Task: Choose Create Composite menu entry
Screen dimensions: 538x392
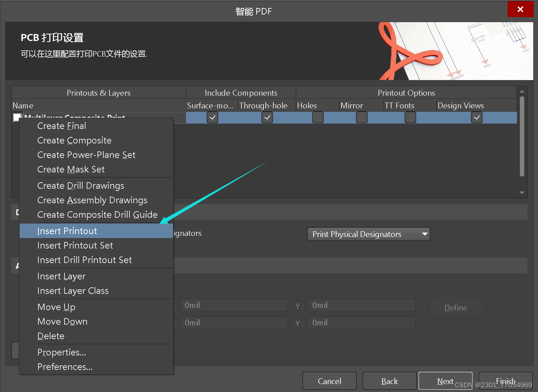Action: (96, 141)
